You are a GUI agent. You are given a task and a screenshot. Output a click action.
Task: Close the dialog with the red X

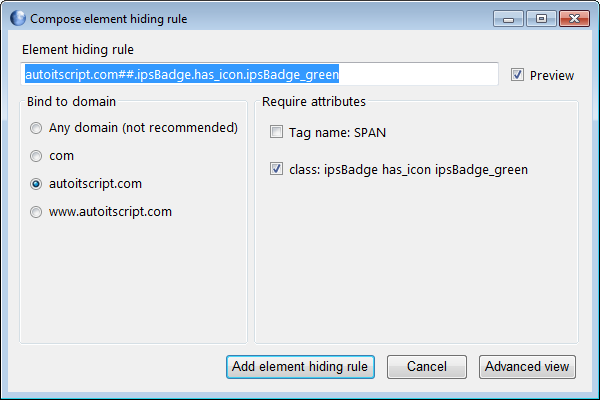point(574,18)
